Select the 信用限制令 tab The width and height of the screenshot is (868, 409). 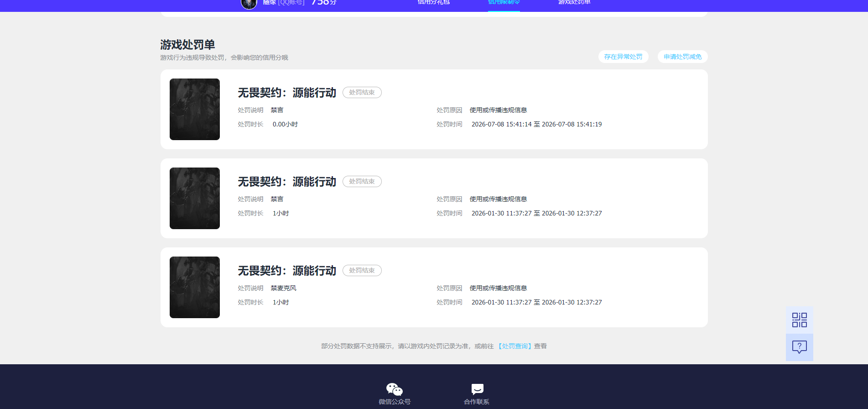504,2
